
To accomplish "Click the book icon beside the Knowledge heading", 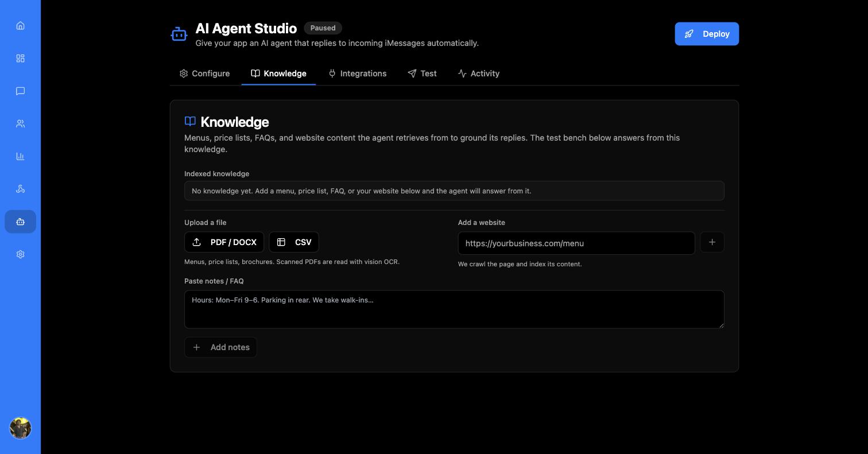I will [x=190, y=121].
